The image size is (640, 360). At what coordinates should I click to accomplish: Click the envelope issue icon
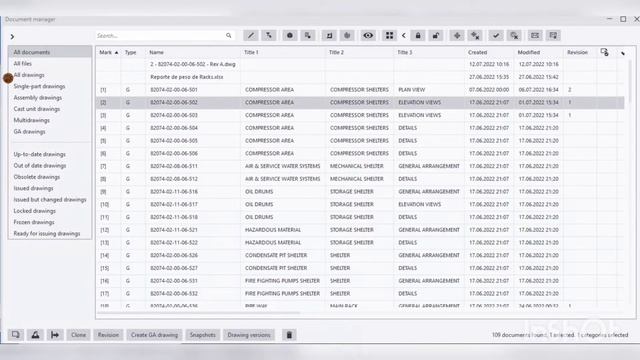pyautogui.click(x=535, y=36)
